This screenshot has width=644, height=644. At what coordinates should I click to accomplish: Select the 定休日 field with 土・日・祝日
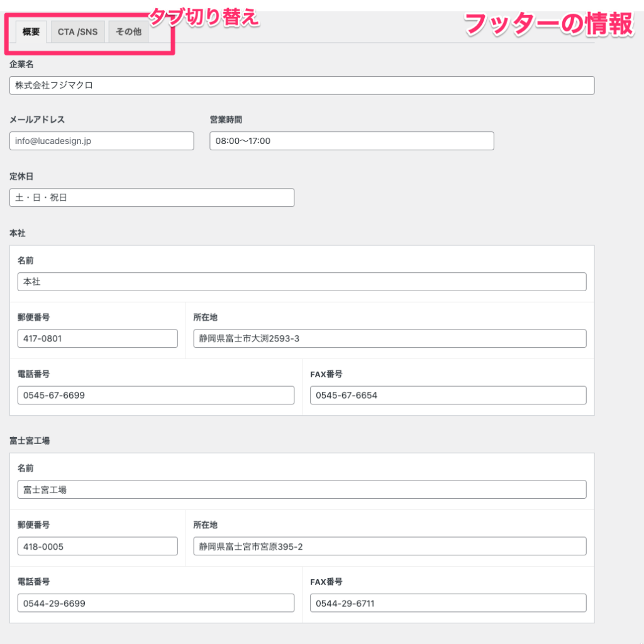pyautogui.click(x=152, y=197)
